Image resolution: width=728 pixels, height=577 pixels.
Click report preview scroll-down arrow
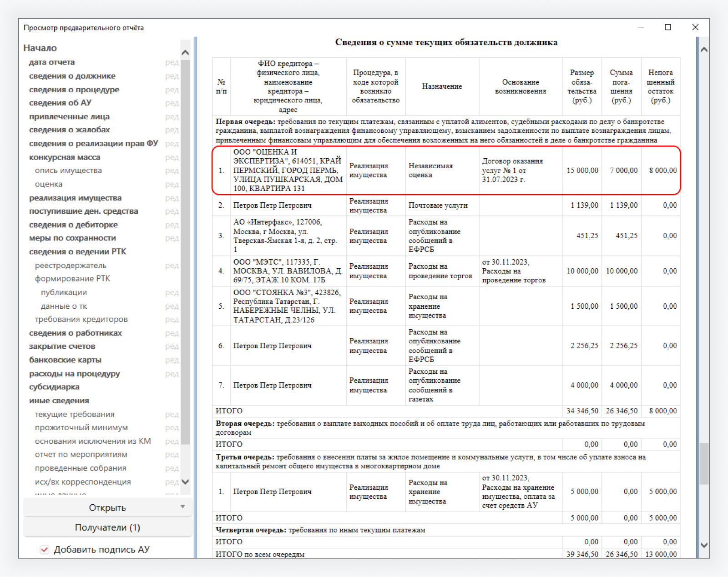(x=704, y=545)
